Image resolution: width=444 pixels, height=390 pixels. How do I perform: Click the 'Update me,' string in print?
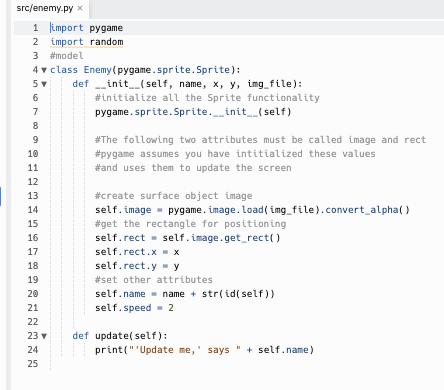click(168, 350)
